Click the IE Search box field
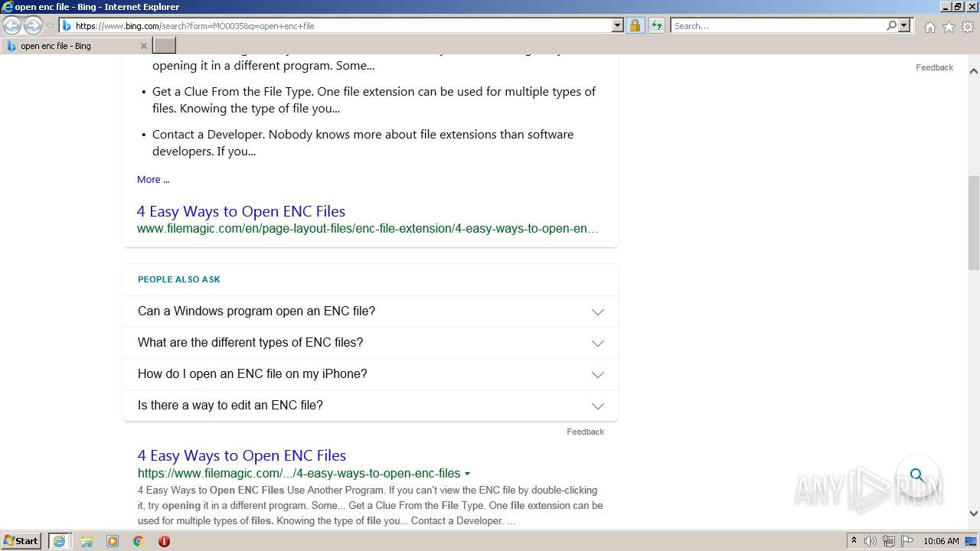The width and height of the screenshot is (980, 551). (777, 26)
